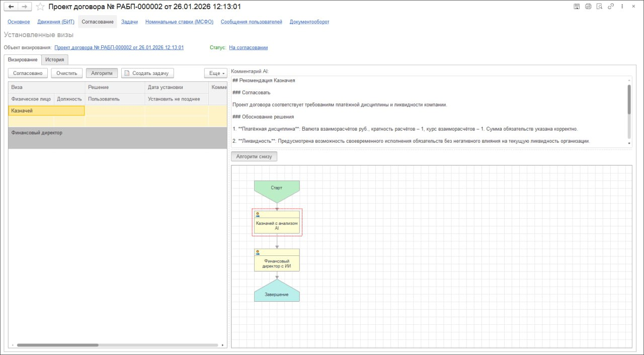This screenshot has height=355, width=644.
Task: Open Сообщения пользователей section
Action: 251,22
